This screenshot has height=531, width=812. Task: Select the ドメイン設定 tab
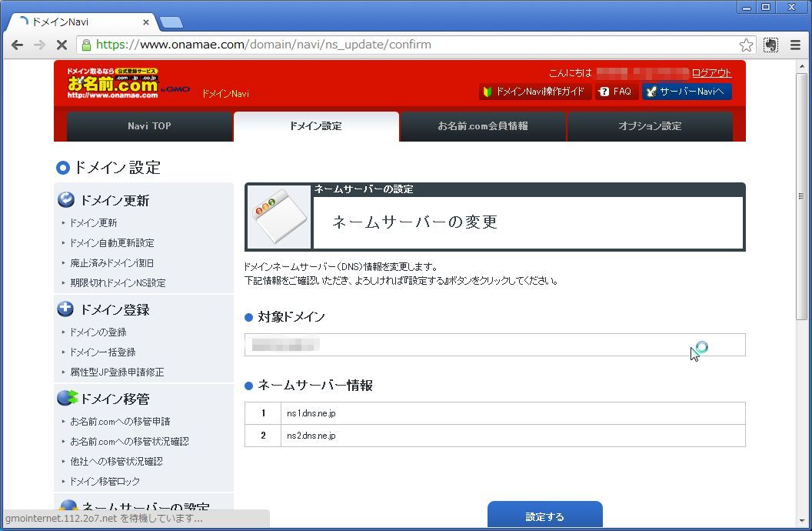[316, 126]
